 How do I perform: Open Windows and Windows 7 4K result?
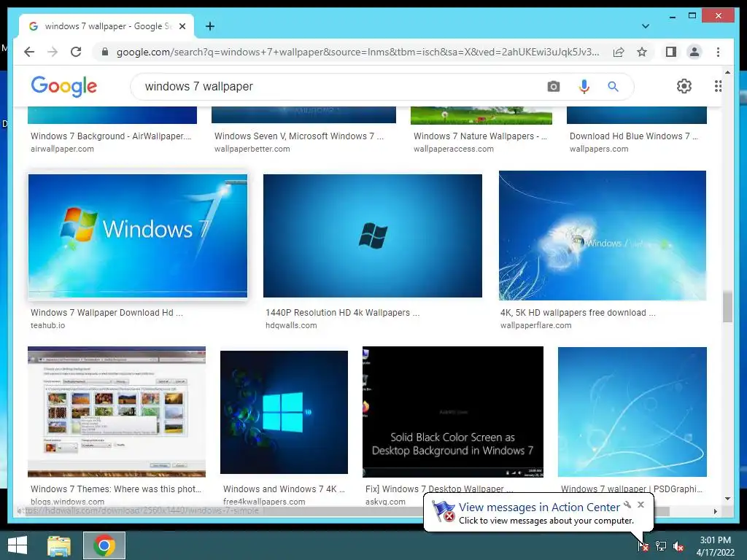click(x=284, y=489)
